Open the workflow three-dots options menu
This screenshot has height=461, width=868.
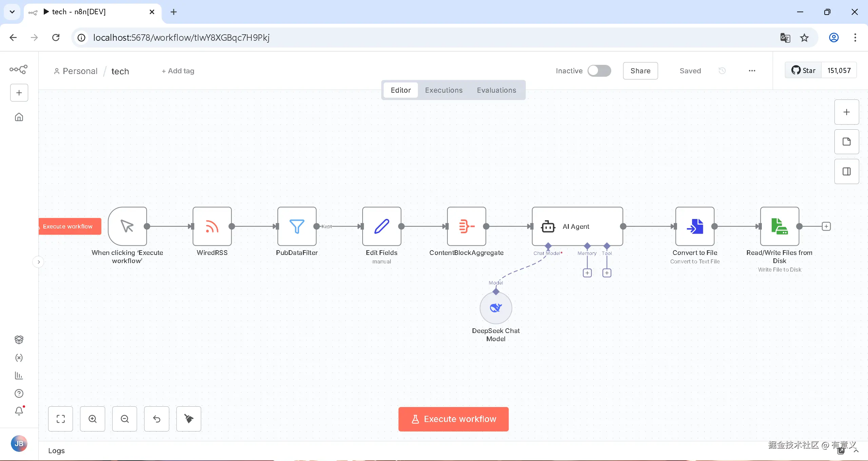(x=752, y=71)
